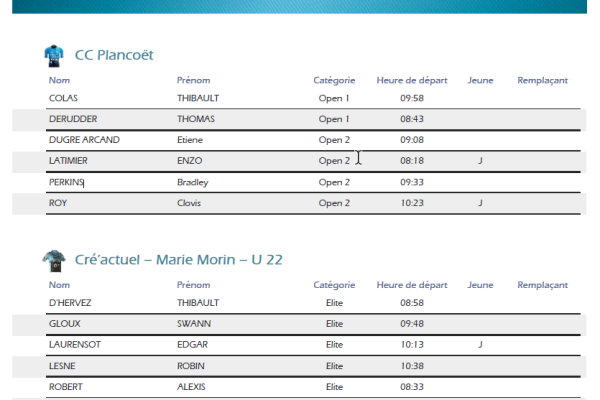This screenshot has width=600, height=400.
Task: Click the name DUGRE ARCAND
Action: [x=84, y=140]
